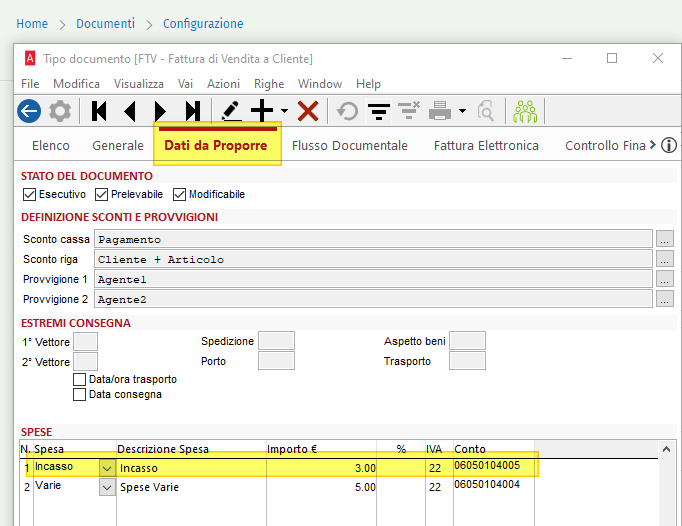Screen dimensions: 682x526
Task: Open the Visualizza menu
Action: (139, 84)
